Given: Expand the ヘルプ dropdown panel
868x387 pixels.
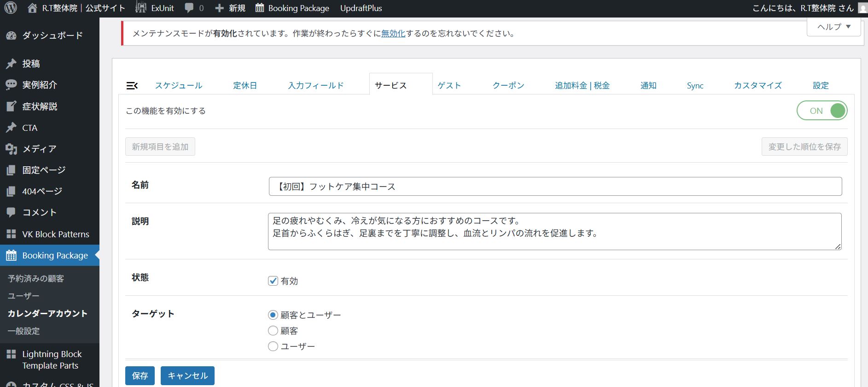Looking at the screenshot, I should (x=833, y=27).
